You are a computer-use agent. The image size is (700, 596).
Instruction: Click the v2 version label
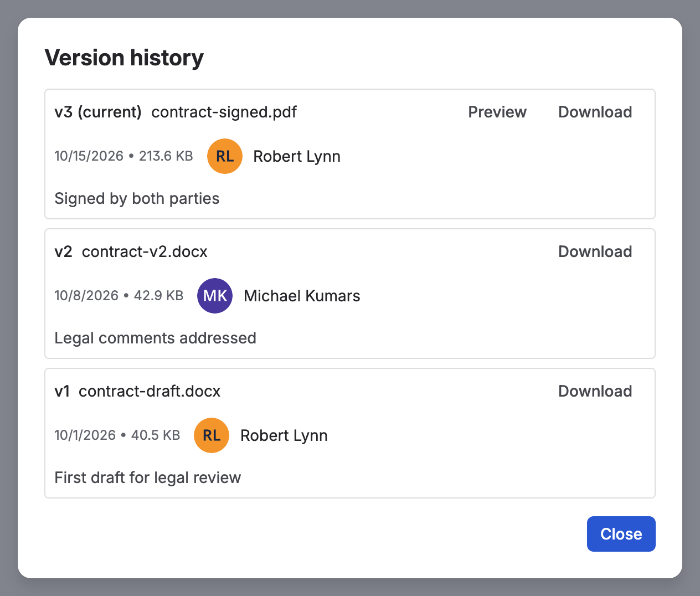63,252
